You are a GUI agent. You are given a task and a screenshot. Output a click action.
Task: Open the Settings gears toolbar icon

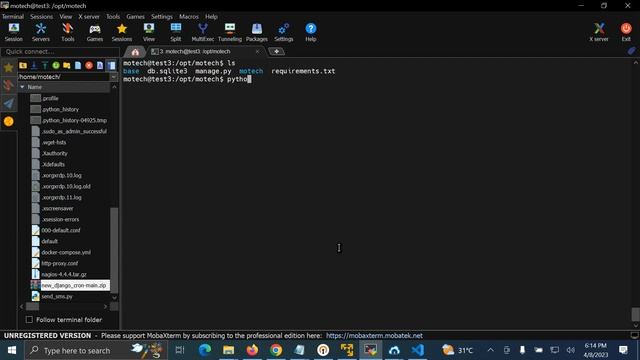point(284,32)
